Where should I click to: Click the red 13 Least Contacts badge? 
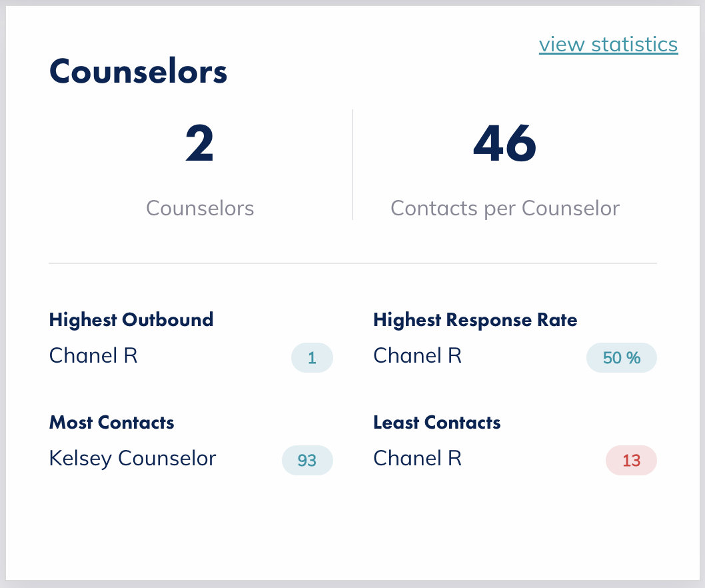click(630, 461)
